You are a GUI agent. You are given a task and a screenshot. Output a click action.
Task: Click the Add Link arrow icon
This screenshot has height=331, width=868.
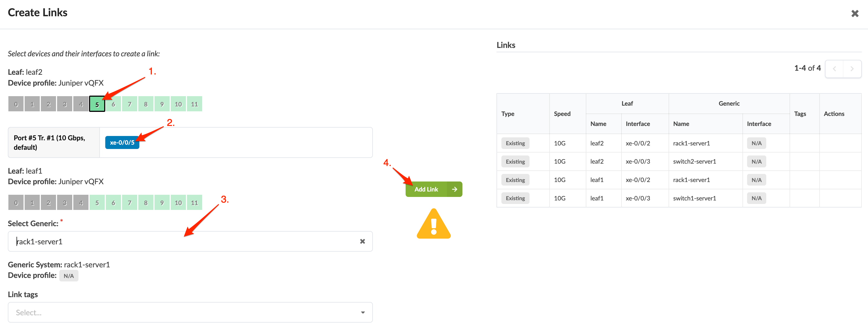pyautogui.click(x=454, y=189)
